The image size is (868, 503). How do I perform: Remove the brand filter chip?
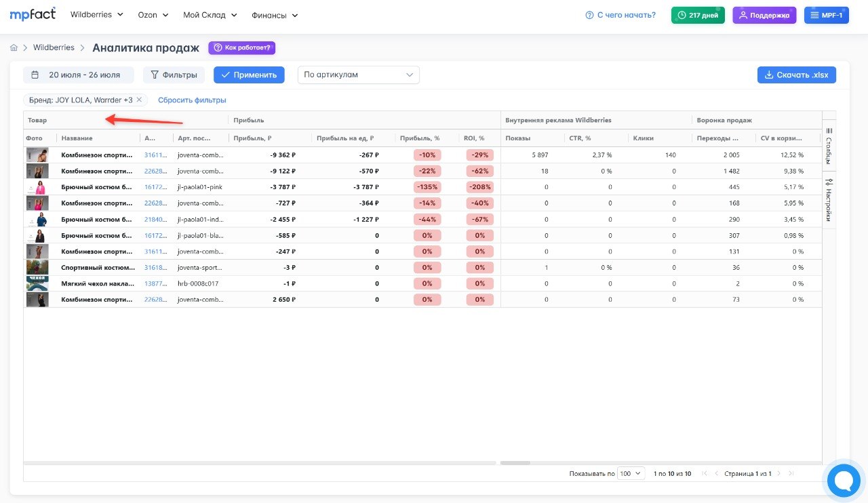coord(139,100)
